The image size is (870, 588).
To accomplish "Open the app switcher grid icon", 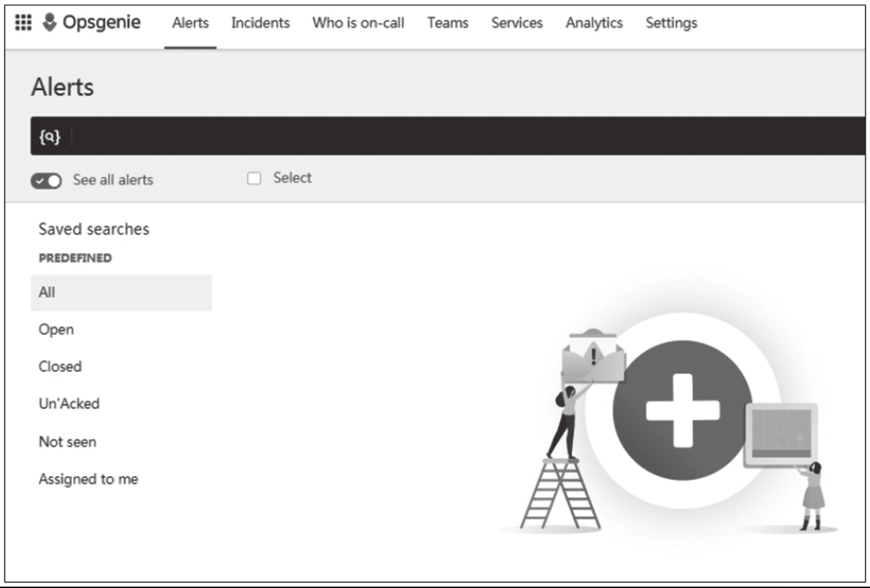I will 23,23.
